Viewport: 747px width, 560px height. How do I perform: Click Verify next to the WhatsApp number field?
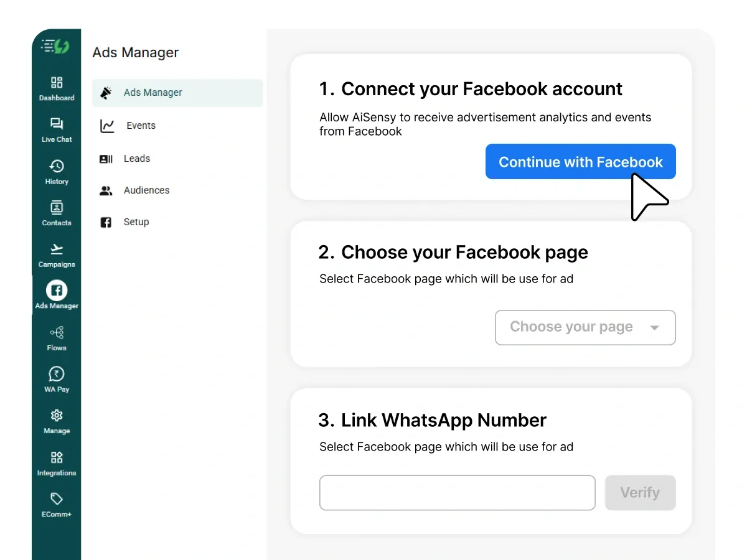[640, 492]
